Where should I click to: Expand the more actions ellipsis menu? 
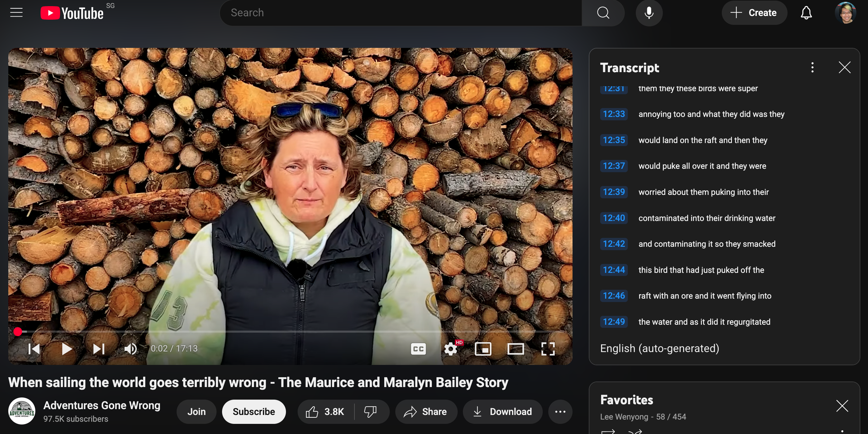[560, 412]
